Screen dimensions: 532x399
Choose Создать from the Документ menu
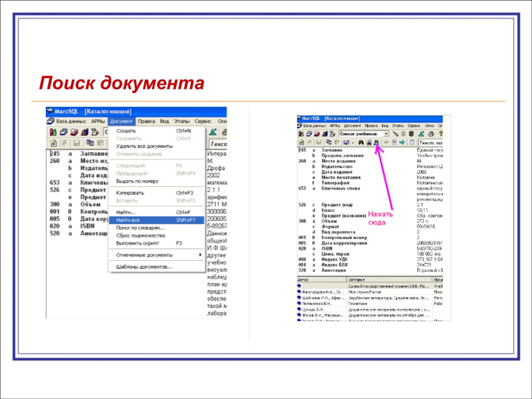point(156,131)
